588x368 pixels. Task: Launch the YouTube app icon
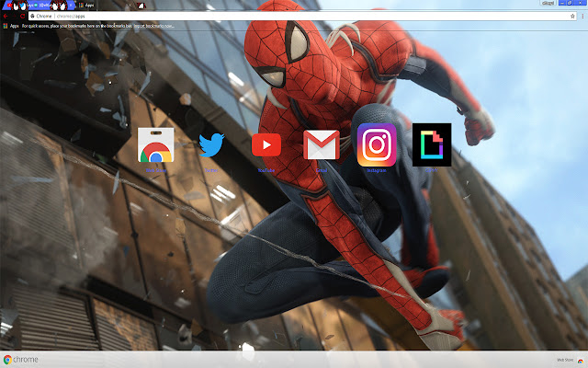tap(266, 145)
